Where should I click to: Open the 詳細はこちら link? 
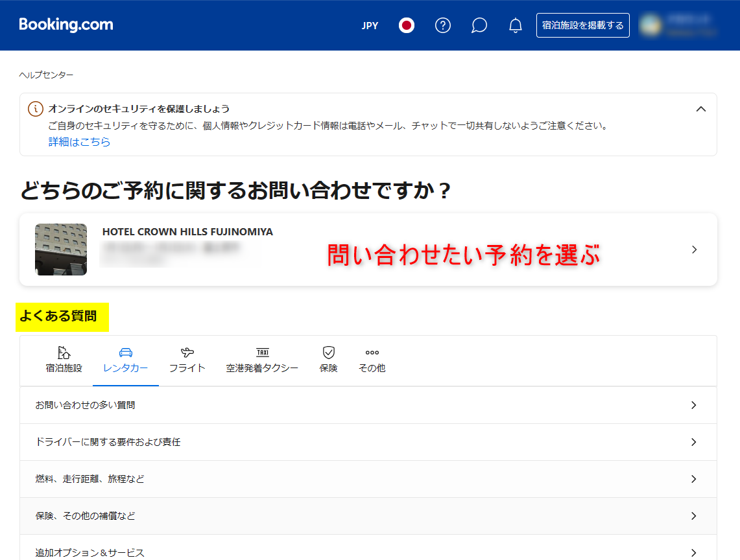(x=79, y=142)
